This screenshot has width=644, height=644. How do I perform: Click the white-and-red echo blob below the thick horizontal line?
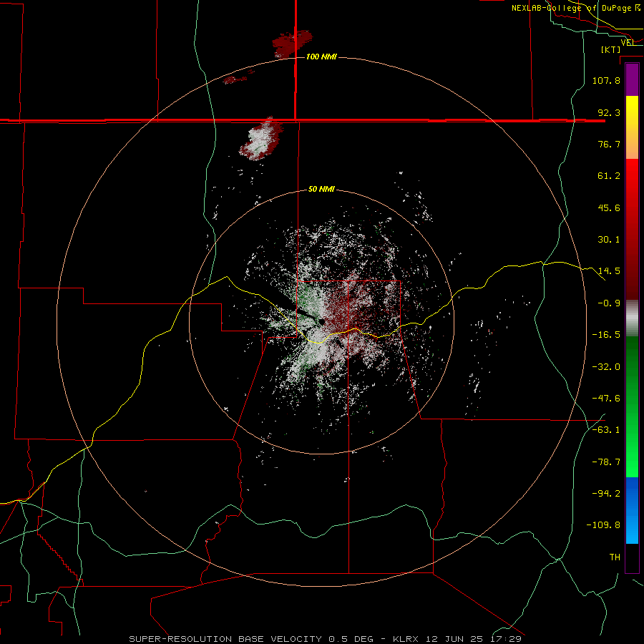261,140
